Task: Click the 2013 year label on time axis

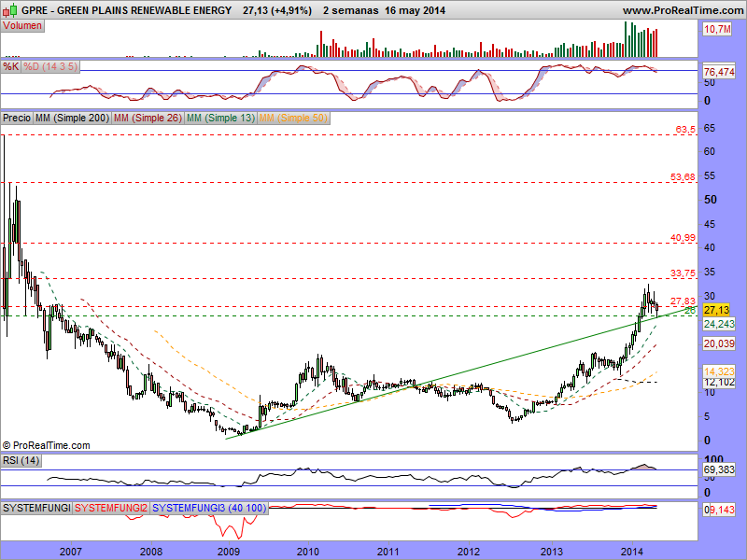Action: (552, 552)
